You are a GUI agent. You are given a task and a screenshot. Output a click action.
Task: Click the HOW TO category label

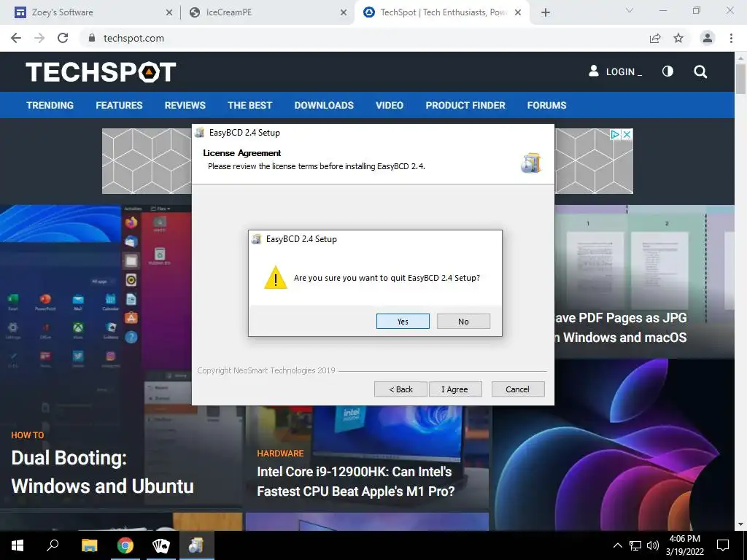28,435
